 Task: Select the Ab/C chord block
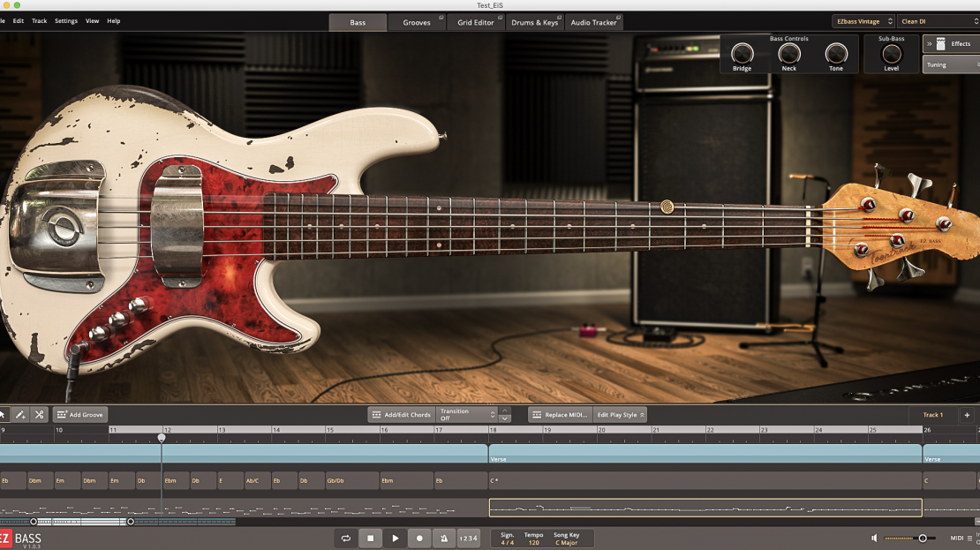(x=257, y=480)
